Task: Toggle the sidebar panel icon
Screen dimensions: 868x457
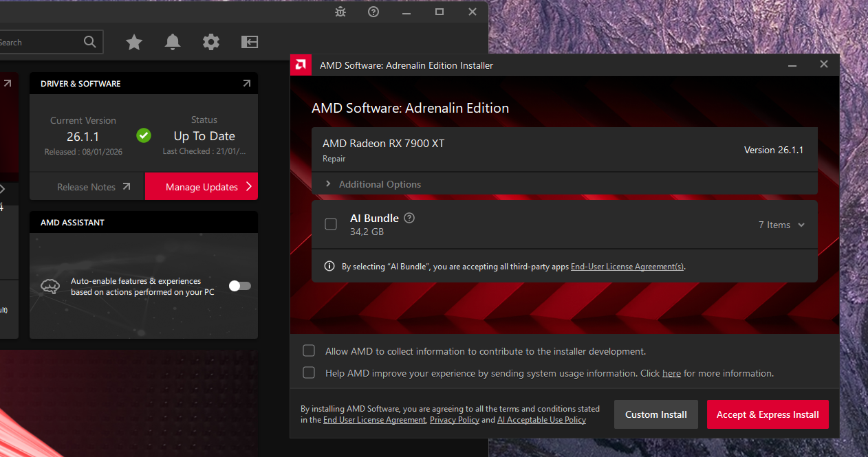Action: [249, 43]
